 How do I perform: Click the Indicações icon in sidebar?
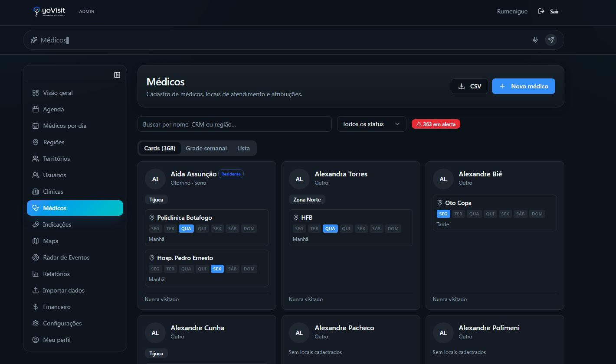pyautogui.click(x=36, y=224)
